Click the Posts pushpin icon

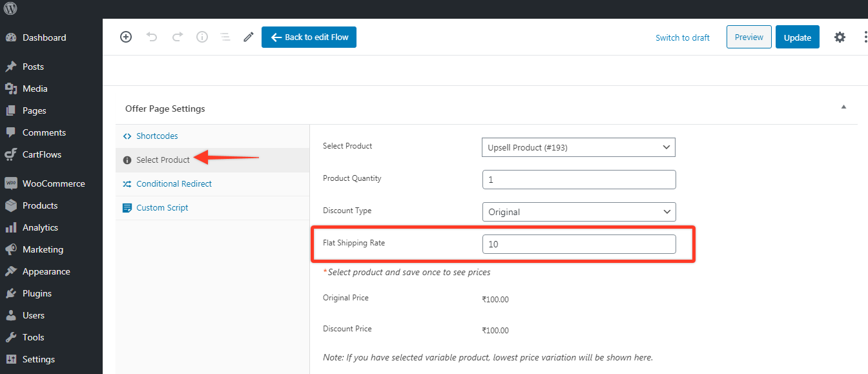(x=10, y=67)
